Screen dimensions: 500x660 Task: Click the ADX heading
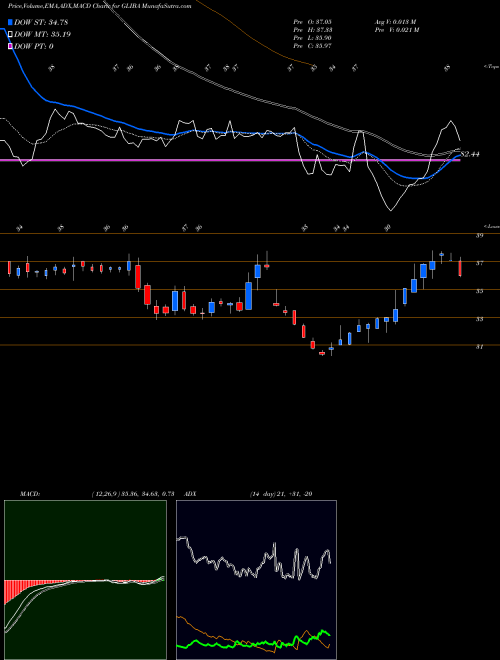[191, 494]
